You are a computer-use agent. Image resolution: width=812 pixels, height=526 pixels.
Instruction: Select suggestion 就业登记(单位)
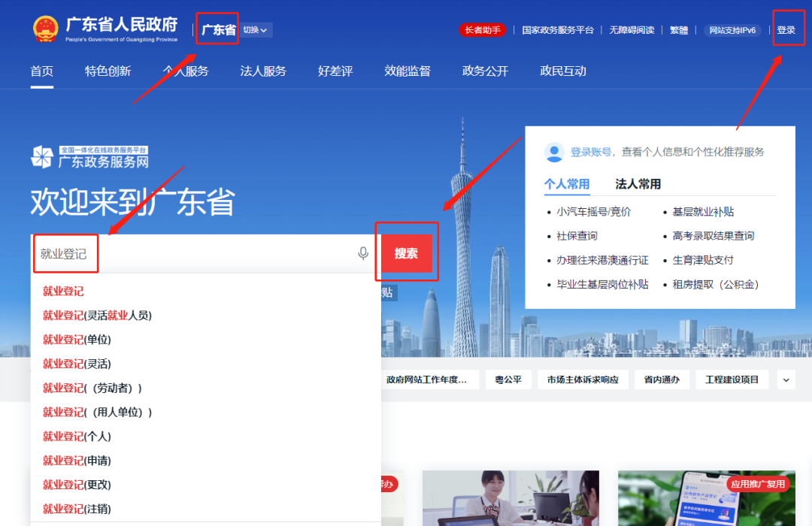[77, 340]
